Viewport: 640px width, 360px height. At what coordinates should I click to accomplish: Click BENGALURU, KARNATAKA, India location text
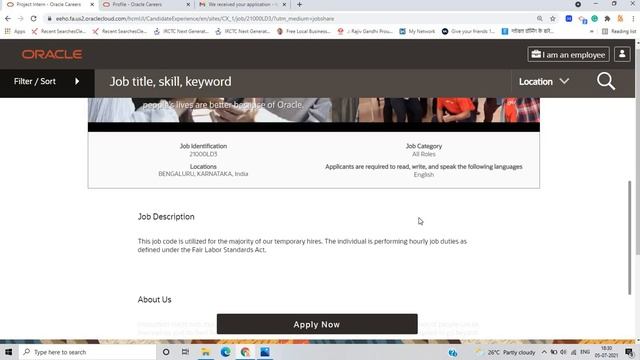pos(203,174)
